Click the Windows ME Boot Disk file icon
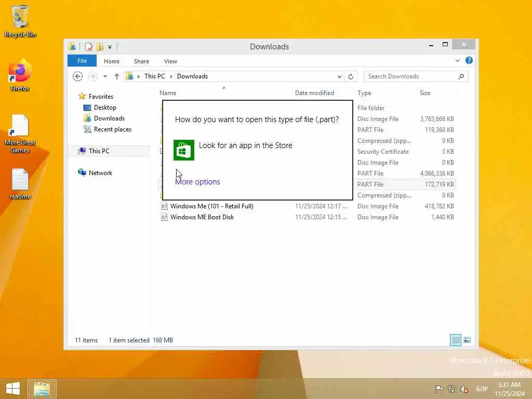Viewport: 532px width, 399px height. coord(164,217)
